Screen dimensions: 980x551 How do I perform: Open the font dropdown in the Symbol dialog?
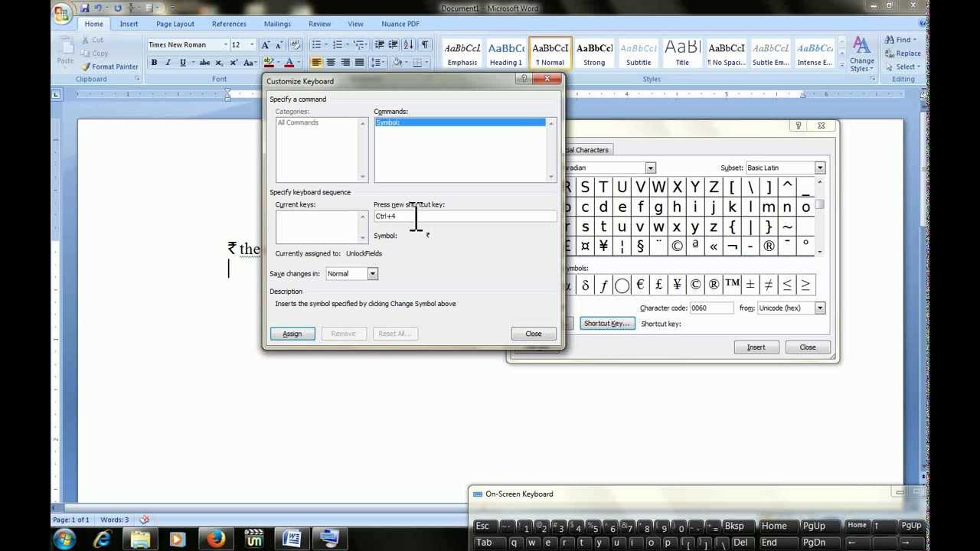tap(650, 168)
